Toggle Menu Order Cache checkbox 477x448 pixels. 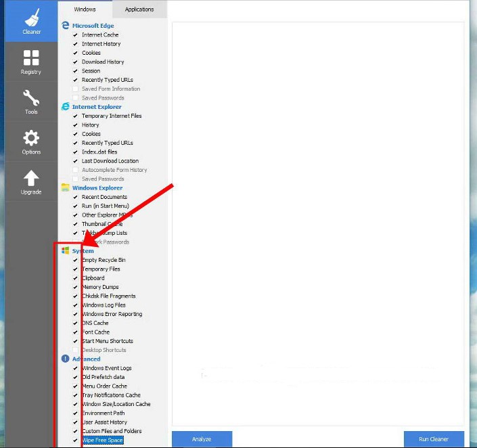click(75, 386)
